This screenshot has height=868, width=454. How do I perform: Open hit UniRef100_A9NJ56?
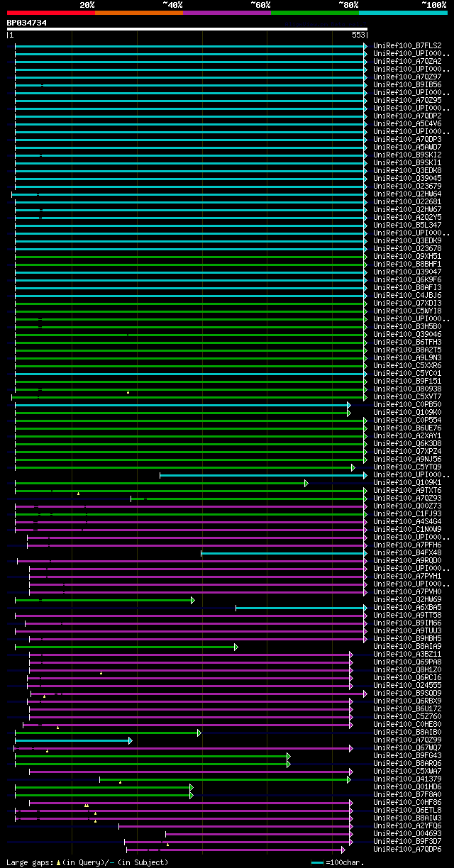point(408,460)
